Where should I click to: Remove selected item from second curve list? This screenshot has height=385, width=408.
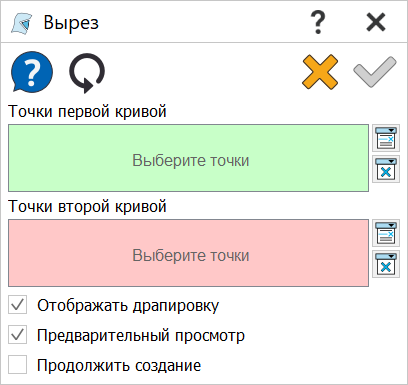pyautogui.click(x=386, y=233)
